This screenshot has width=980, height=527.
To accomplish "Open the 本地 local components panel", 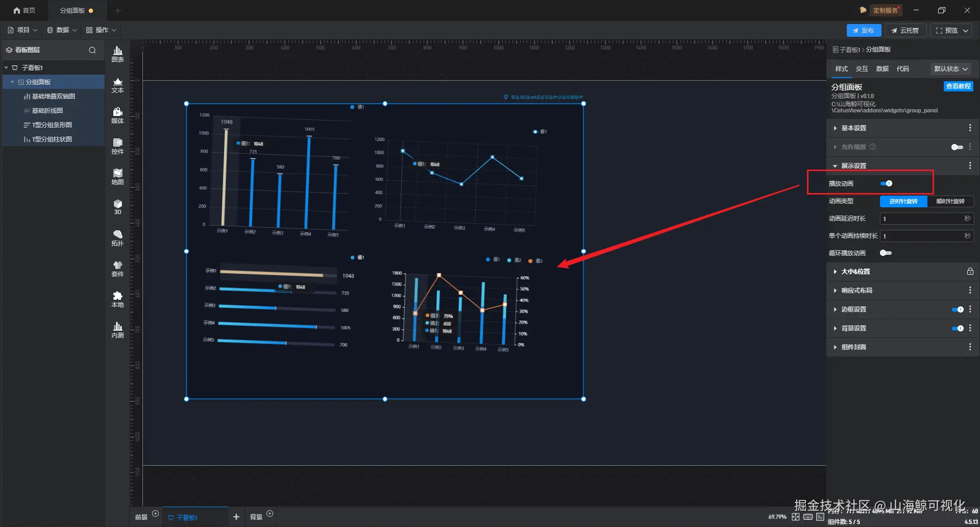I will [117, 299].
